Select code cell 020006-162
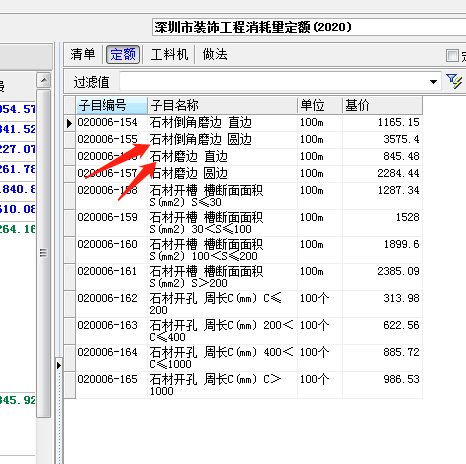Viewport: 466px width, 464px height. point(112,304)
